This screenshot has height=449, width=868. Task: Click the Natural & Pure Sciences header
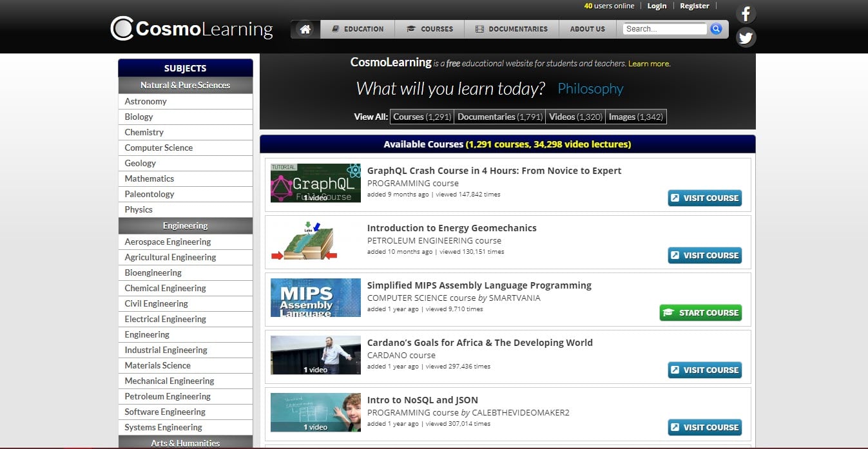point(186,85)
